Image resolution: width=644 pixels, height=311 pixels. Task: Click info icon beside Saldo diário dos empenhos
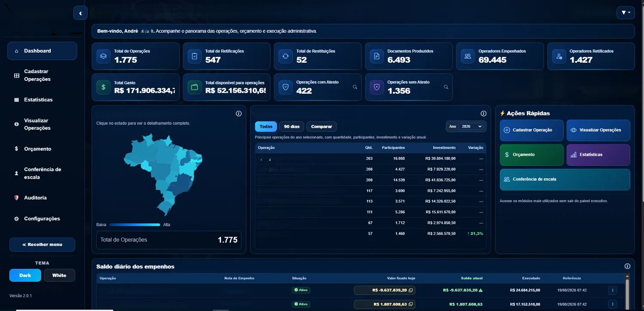pos(627,266)
